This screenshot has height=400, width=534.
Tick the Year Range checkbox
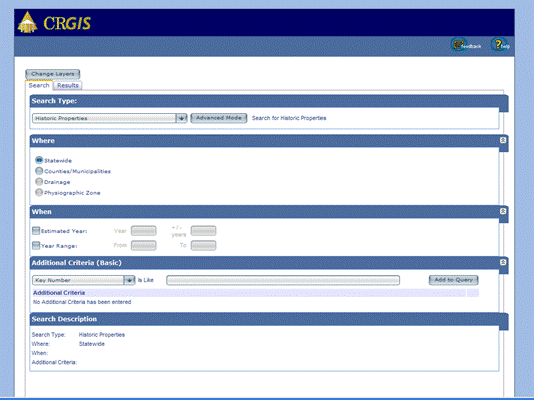click(36, 245)
